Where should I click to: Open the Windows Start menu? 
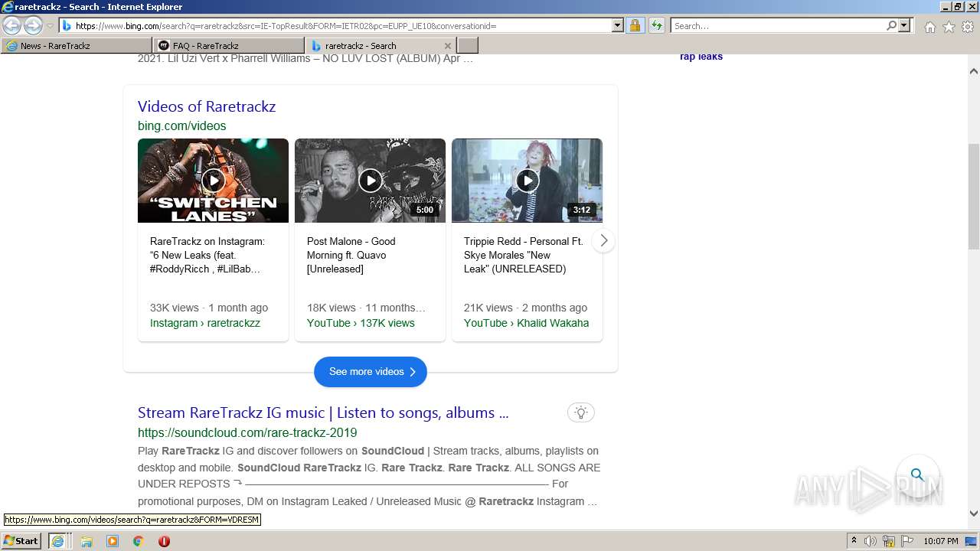click(21, 540)
